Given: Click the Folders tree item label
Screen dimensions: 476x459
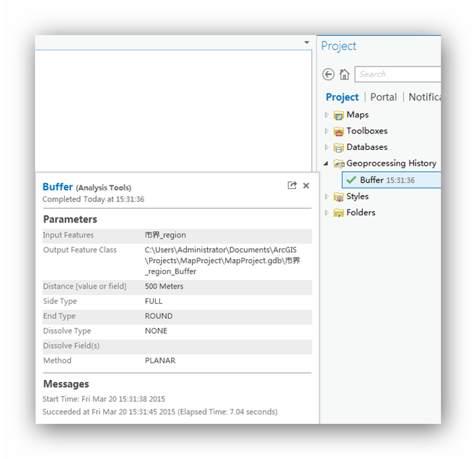Looking at the screenshot, I should coord(361,212).
